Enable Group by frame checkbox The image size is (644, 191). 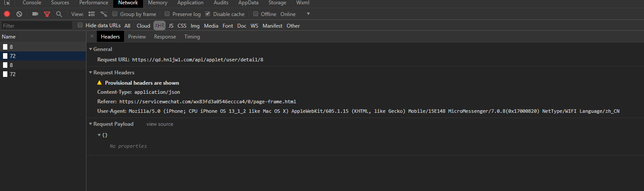pos(115,14)
